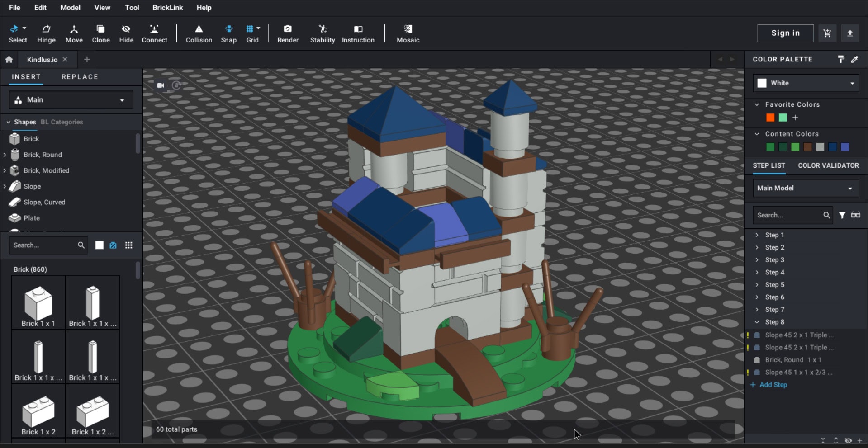The height and width of the screenshot is (448, 868).
Task: Open the White color dropdown
Action: click(x=806, y=83)
